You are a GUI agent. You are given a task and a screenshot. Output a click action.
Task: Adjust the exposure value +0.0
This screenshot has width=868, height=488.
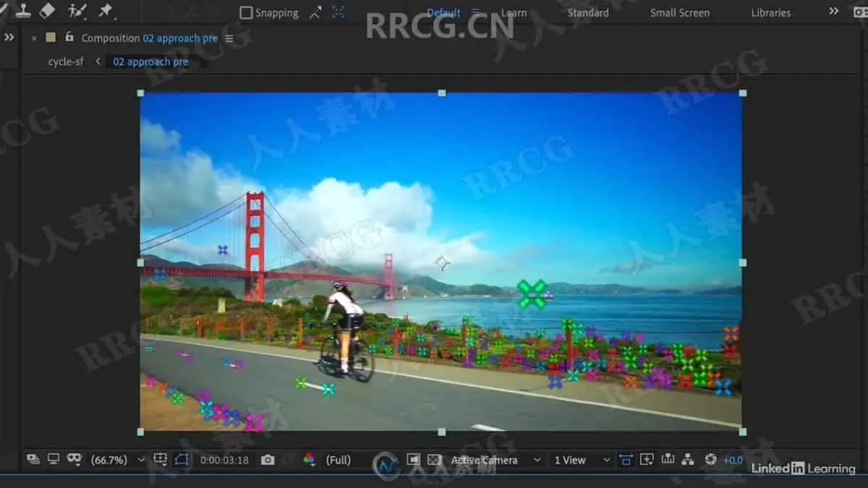click(x=733, y=460)
